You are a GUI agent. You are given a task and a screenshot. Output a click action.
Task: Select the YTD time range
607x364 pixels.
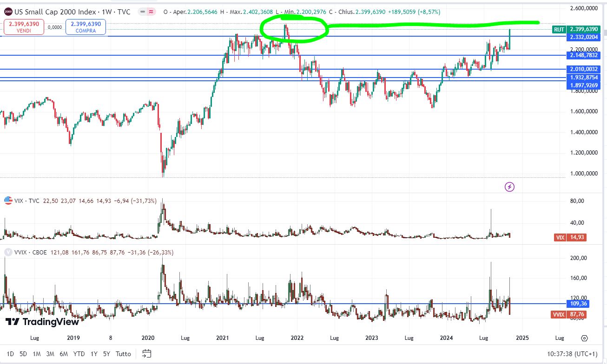coord(79,354)
